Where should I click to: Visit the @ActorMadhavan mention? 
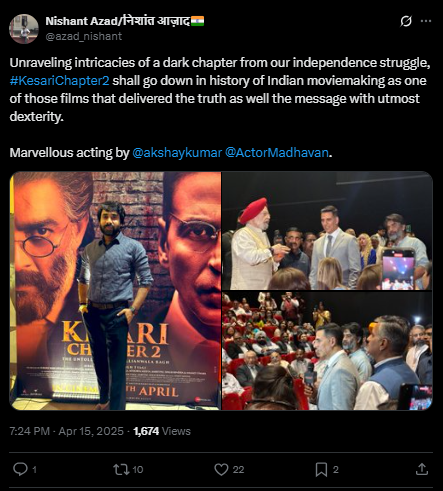click(x=277, y=153)
